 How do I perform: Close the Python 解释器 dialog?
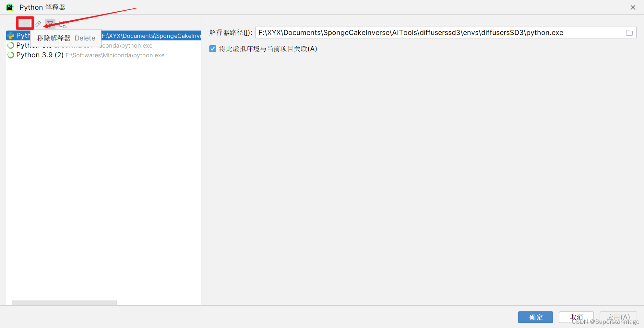coord(633,7)
